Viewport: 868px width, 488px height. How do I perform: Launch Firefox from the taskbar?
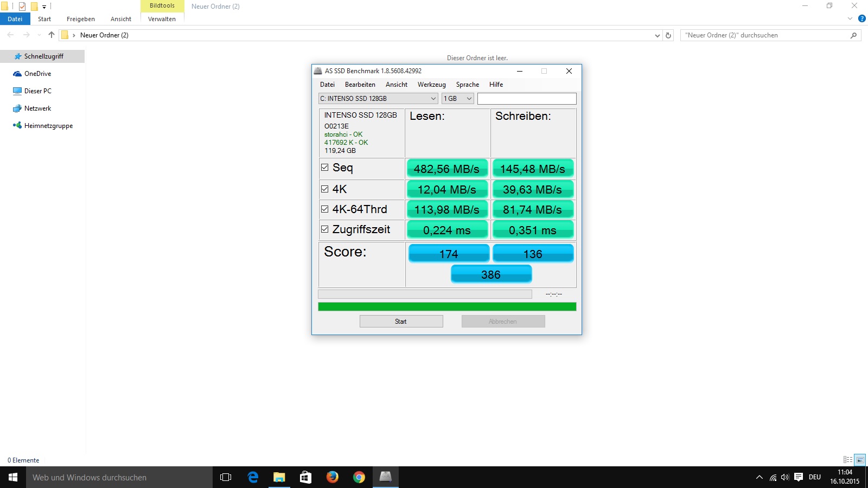tap(333, 477)
